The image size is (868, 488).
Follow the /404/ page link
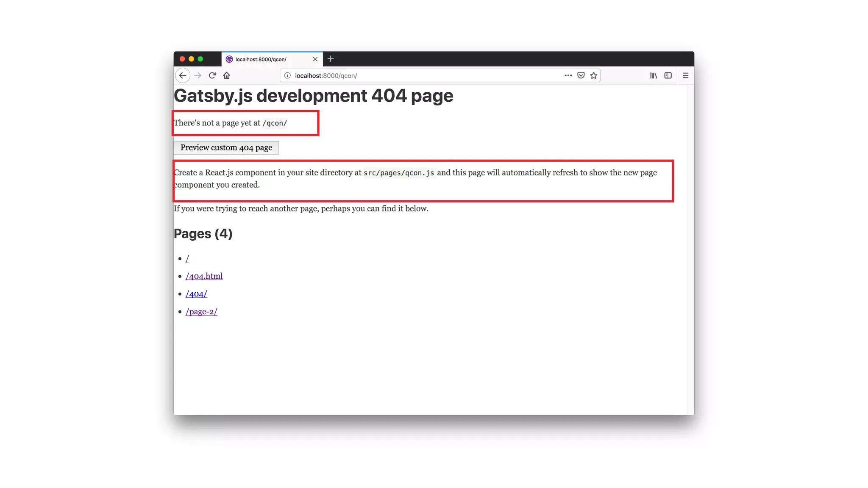point(196,294)
